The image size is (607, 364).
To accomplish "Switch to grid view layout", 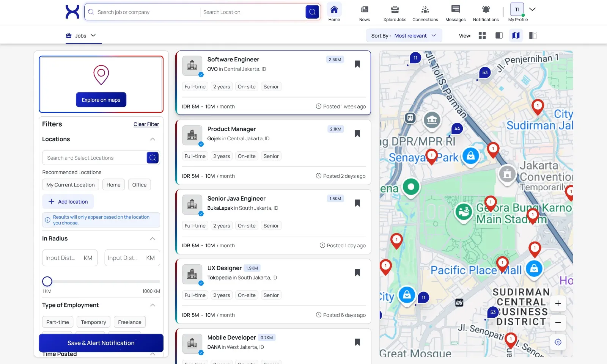I will [482, 35].
